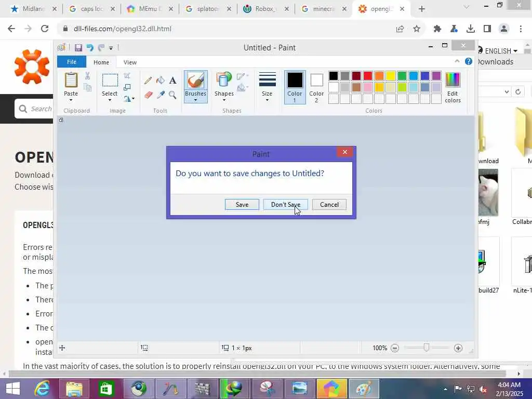Select the Pencil tool in Paint
This screenshot has height=399, width=532.
(x=148, y=81)
